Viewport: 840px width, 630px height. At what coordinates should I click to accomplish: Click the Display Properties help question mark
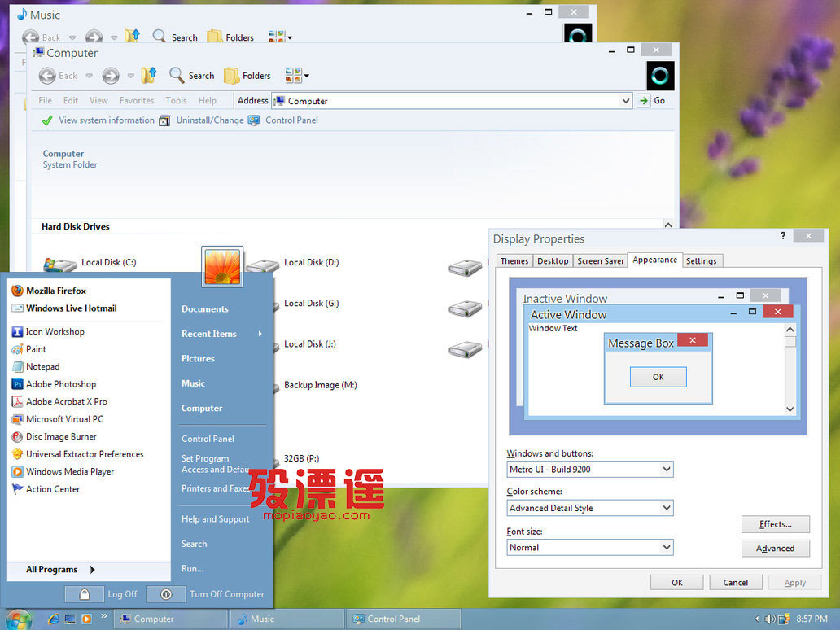click(x=783, y=236)
